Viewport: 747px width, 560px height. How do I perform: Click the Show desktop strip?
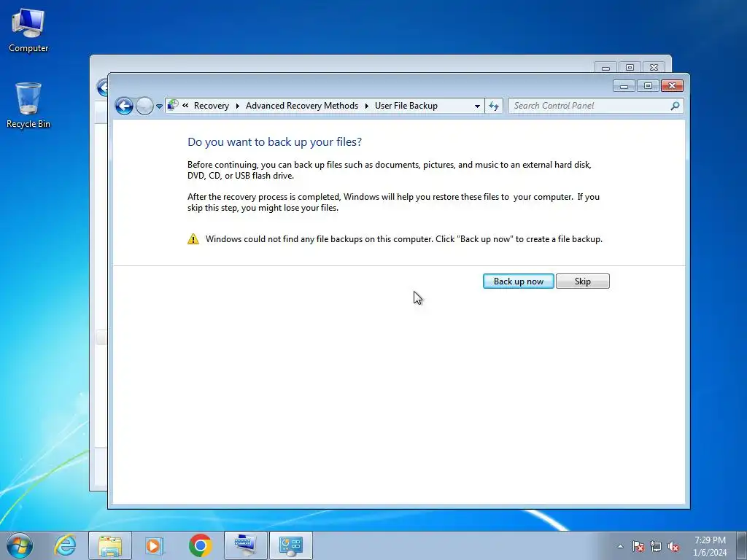click(742, 545)
